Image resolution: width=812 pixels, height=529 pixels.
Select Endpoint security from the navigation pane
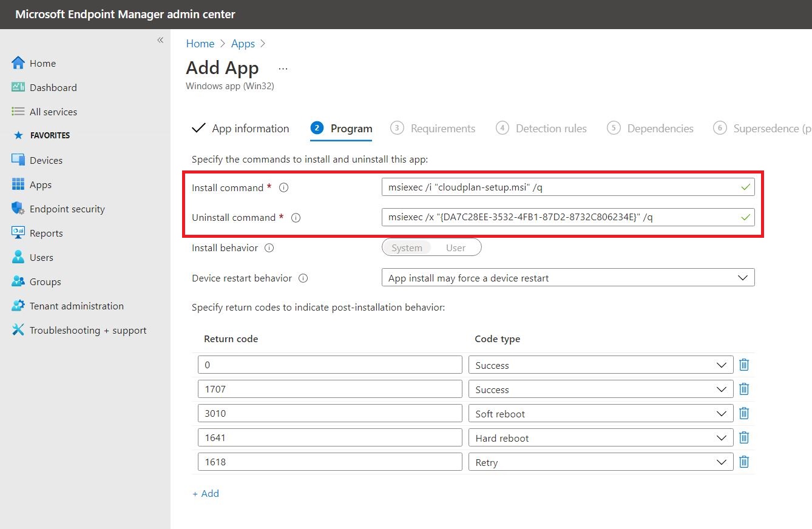coord(67,208)
